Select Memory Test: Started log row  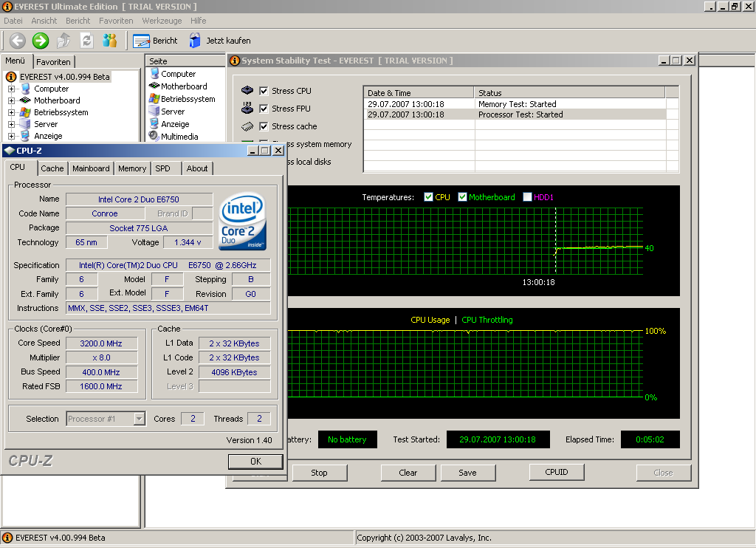[515, 104]
